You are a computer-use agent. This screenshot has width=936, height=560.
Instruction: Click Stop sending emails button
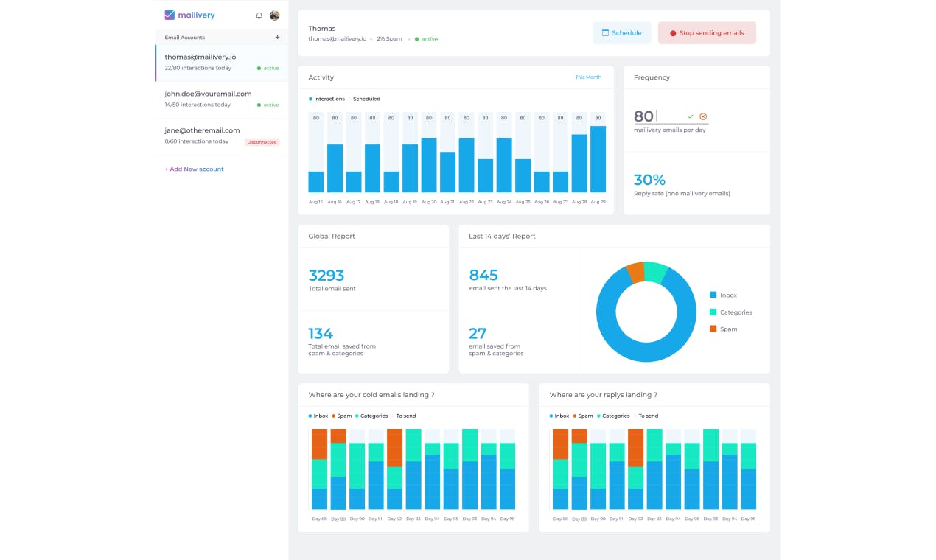[x=707, y=33]
